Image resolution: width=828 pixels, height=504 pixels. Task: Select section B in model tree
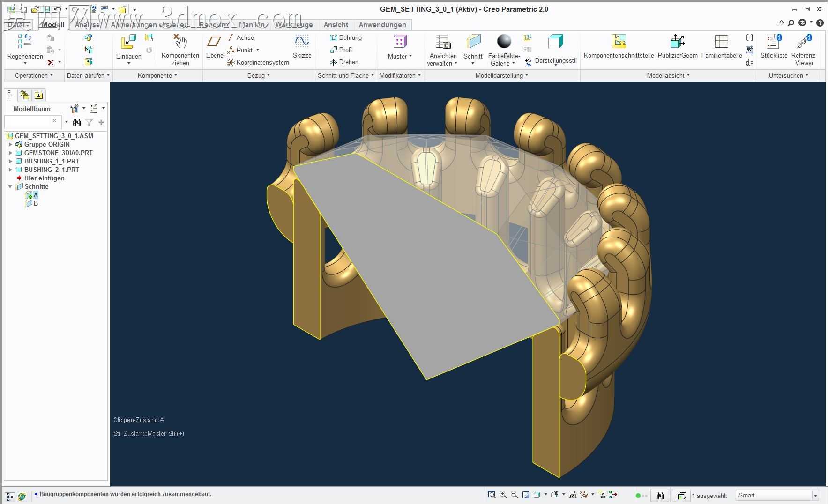pos(32,203)
